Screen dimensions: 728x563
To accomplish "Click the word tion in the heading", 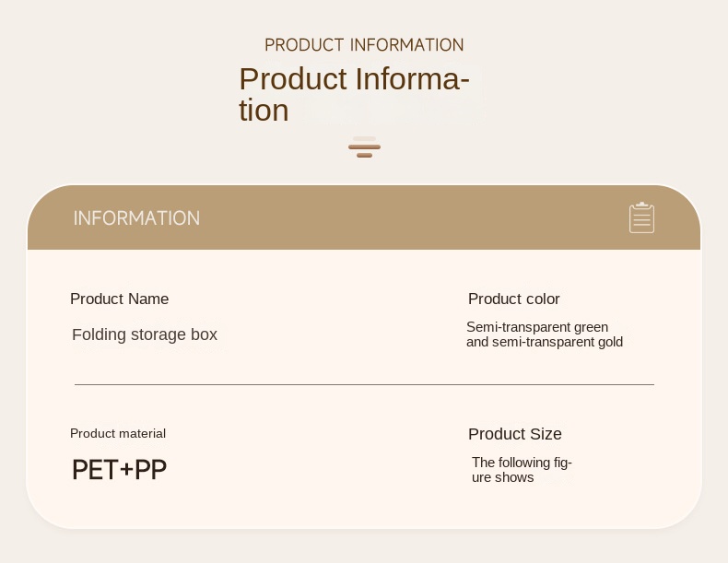I will pos(264,111).
